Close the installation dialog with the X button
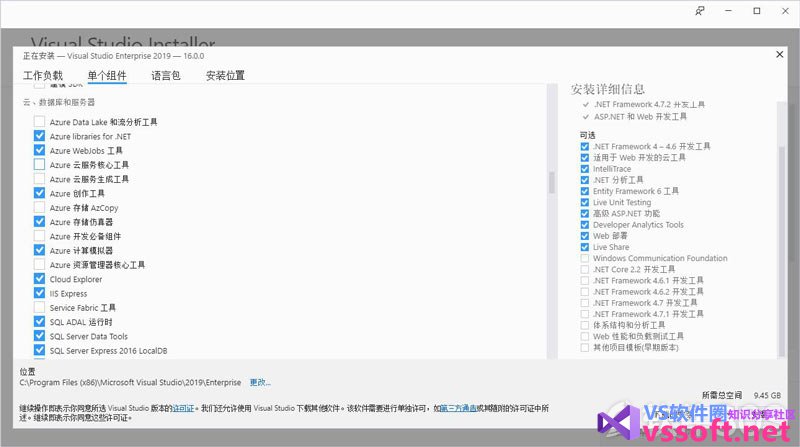 tap(780, 54)
